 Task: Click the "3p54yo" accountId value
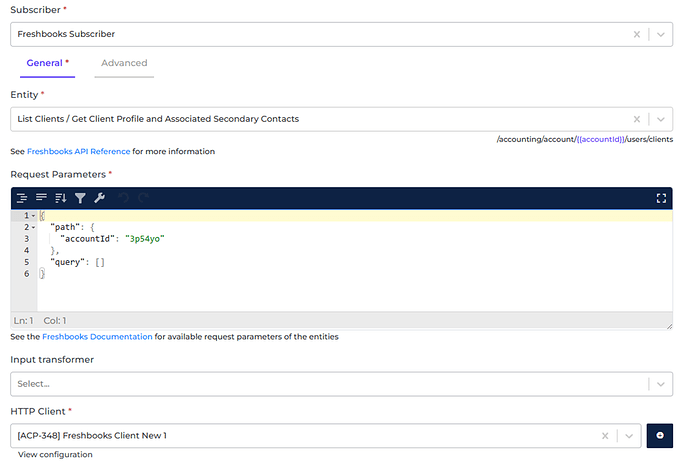click(145, 239)
